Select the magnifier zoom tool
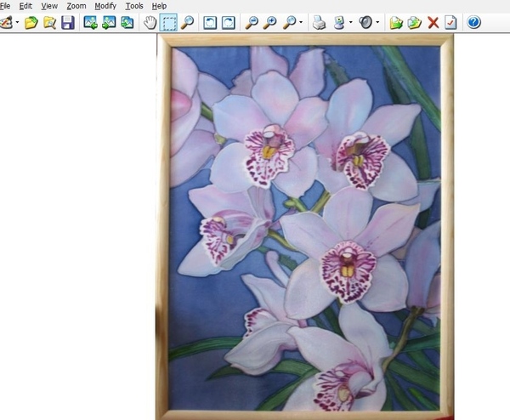The height and width of the screenshot is (420, 510). point(187,22)
